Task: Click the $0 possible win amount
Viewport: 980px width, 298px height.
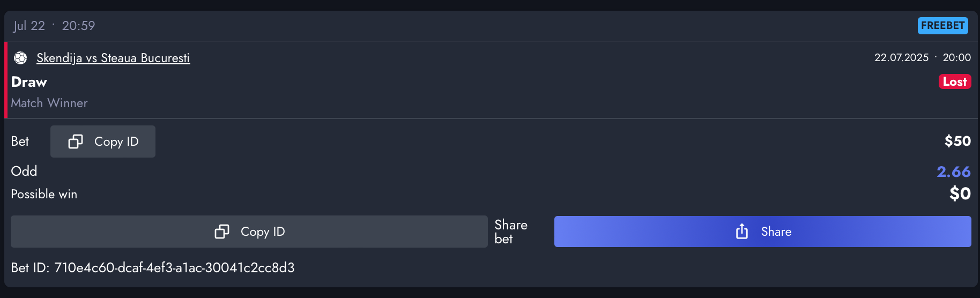Action: click(x=960, y=193)
